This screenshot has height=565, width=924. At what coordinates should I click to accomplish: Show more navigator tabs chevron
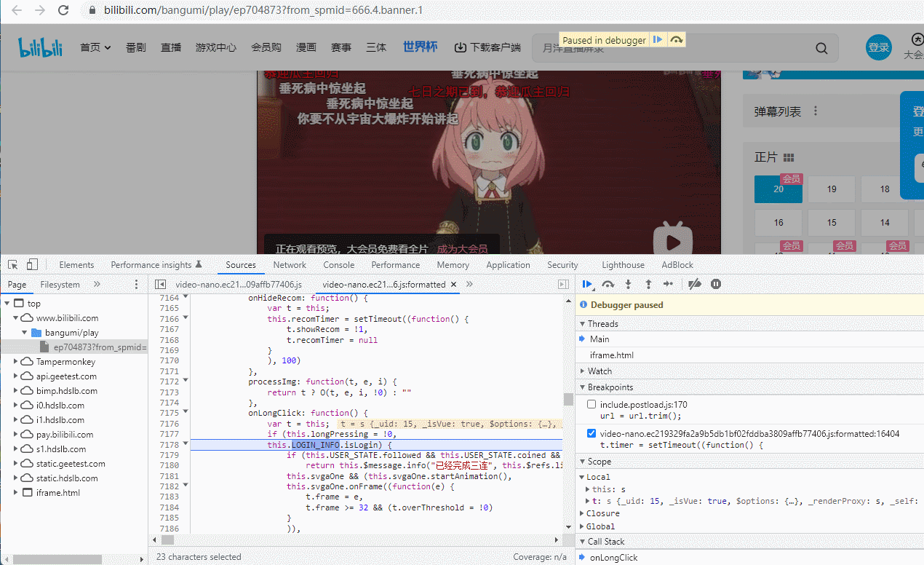[x=97, y=284]
